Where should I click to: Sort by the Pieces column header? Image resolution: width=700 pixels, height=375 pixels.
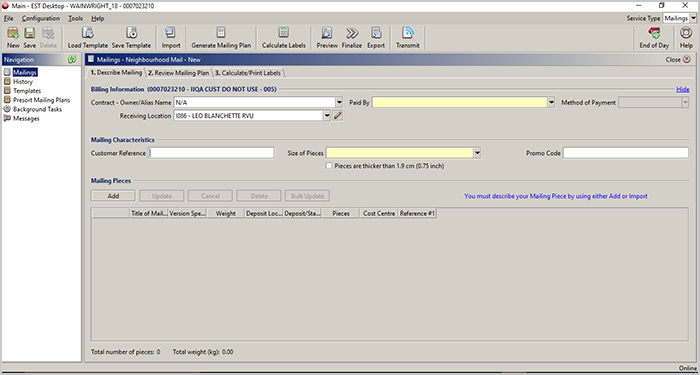coord(341,213)
